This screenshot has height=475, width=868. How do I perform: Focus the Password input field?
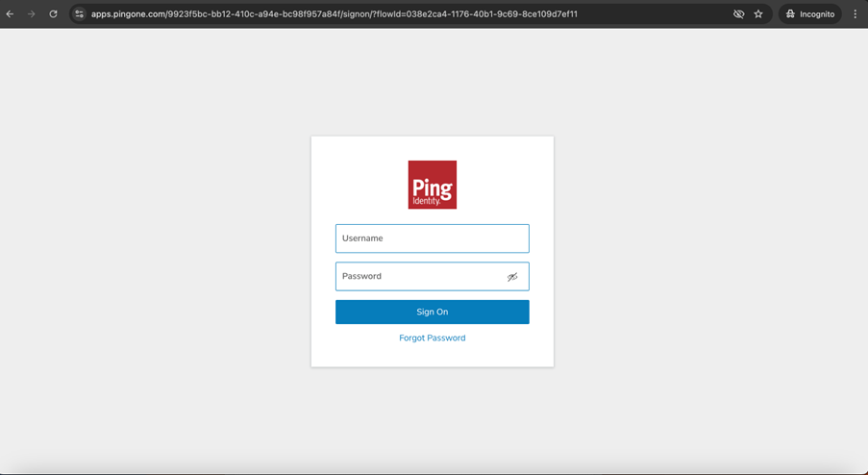click(418, 277)
